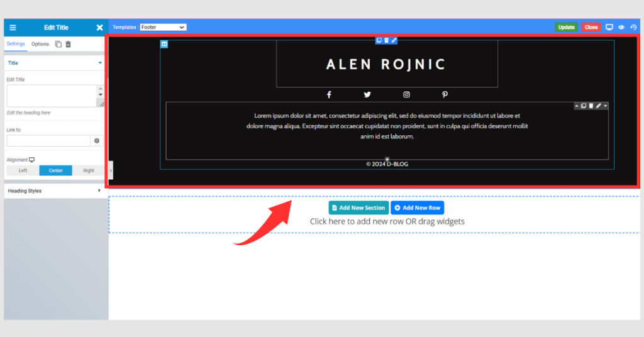The width and height of the screenshot is (644, 337).
Task: Duplicate the Alen Rojnic title widget
Action: coord(379,40)
